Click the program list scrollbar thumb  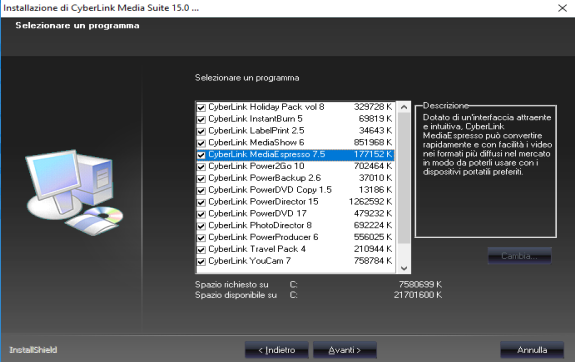404,178
